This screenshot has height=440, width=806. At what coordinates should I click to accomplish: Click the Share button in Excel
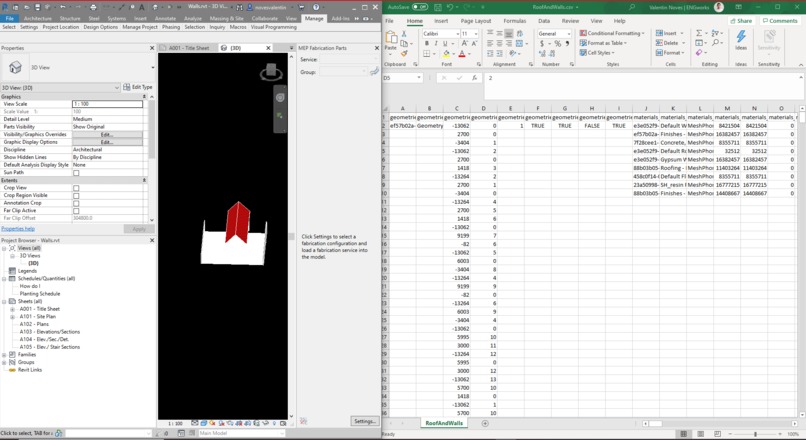(741, 21)
